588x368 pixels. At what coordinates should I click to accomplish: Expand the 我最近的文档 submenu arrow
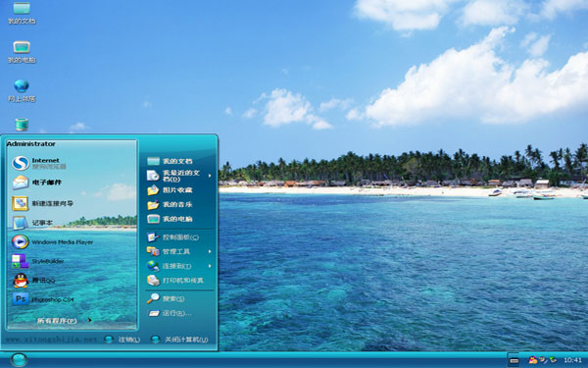pyautogui.click(x=210, y=176)
